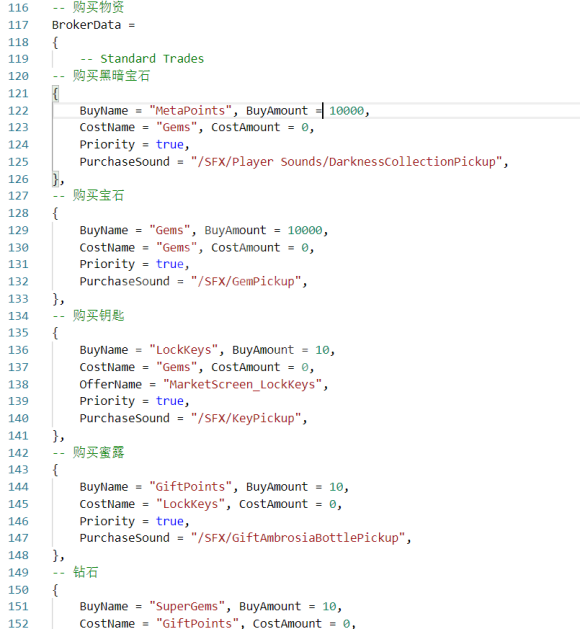The height and width of the screenshot is (629, 580).
Task: Place cursor on the value 10000 for MetaPoints
Action: (x=347, y=111)
